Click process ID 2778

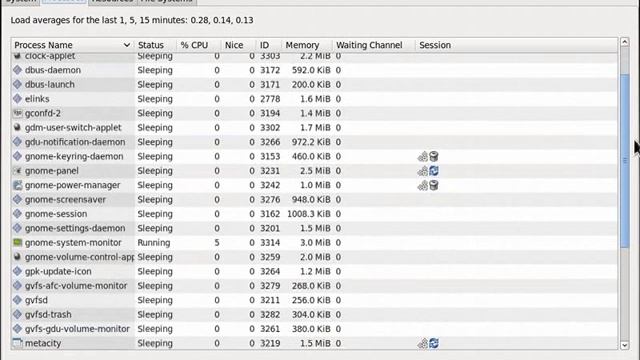(270, 99)
